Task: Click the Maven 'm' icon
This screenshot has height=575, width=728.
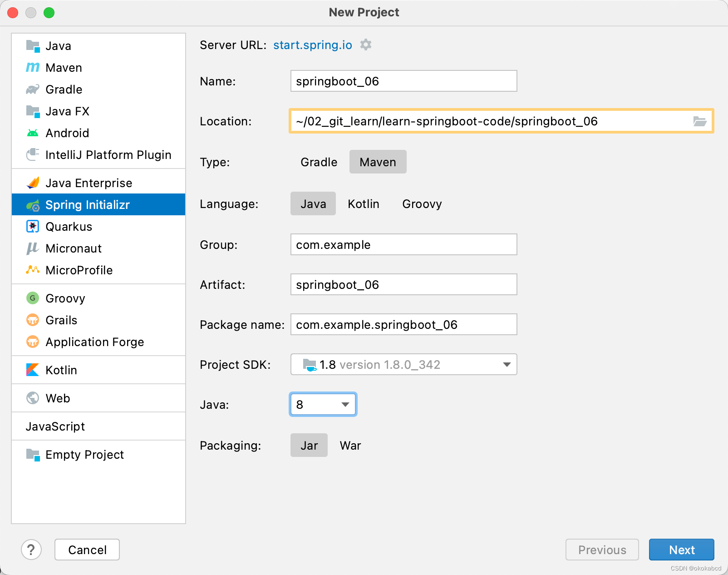Action: pos(33,68)
